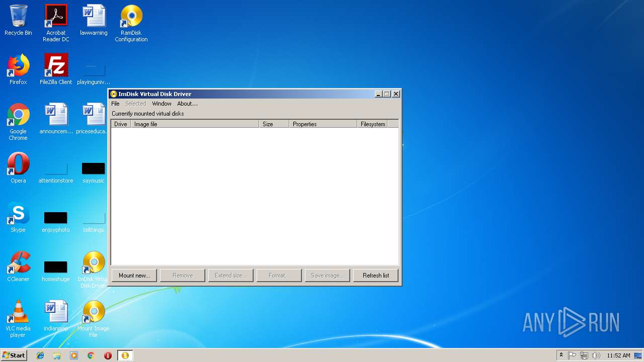
Task: Open the File menu in ImDisk
Action: (115, 104)
